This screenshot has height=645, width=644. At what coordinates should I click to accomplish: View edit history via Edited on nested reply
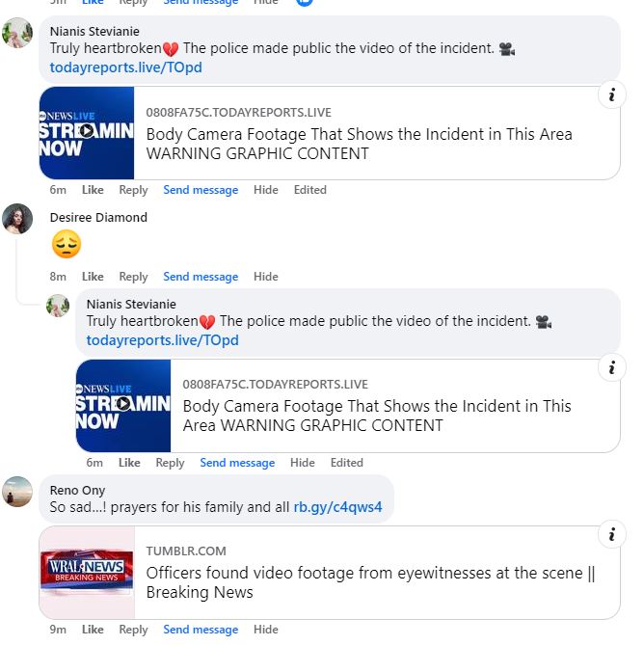(x=346, y=463)
